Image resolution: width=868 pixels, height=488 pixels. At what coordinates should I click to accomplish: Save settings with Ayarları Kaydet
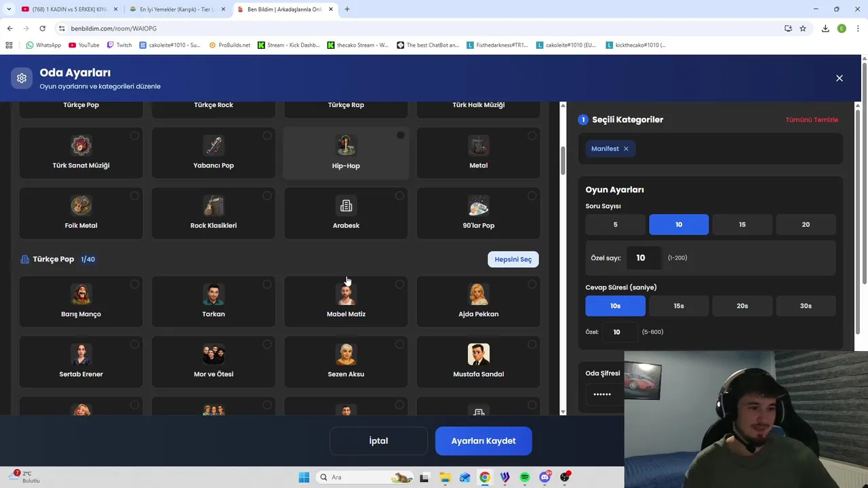tap(484, 441)
